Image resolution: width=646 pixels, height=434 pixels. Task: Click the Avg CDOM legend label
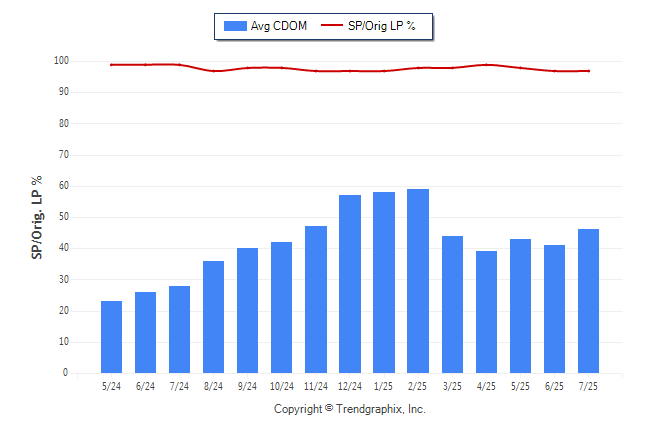click(x=279, y=26)
